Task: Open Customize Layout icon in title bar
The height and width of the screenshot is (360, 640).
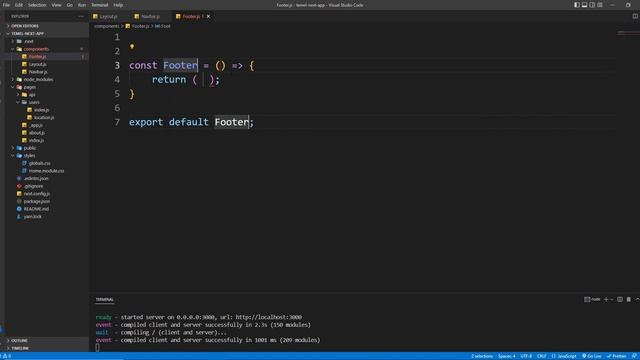Action: [x=600, y=5]
